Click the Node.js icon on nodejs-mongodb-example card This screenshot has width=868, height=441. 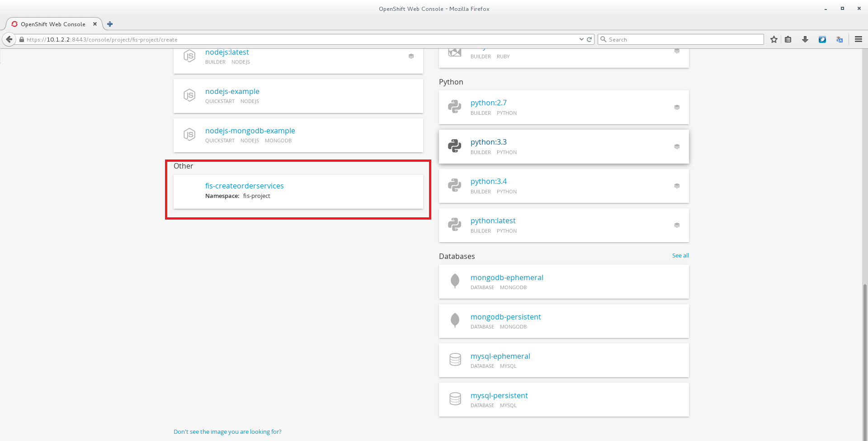coord(189,135)
